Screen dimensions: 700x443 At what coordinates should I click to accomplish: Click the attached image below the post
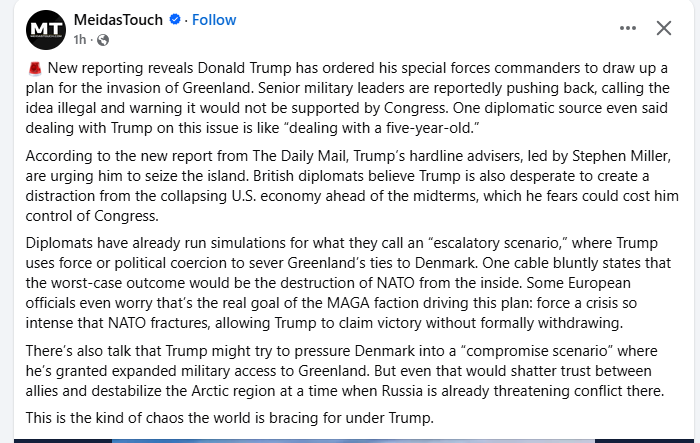tap(350, 438)
